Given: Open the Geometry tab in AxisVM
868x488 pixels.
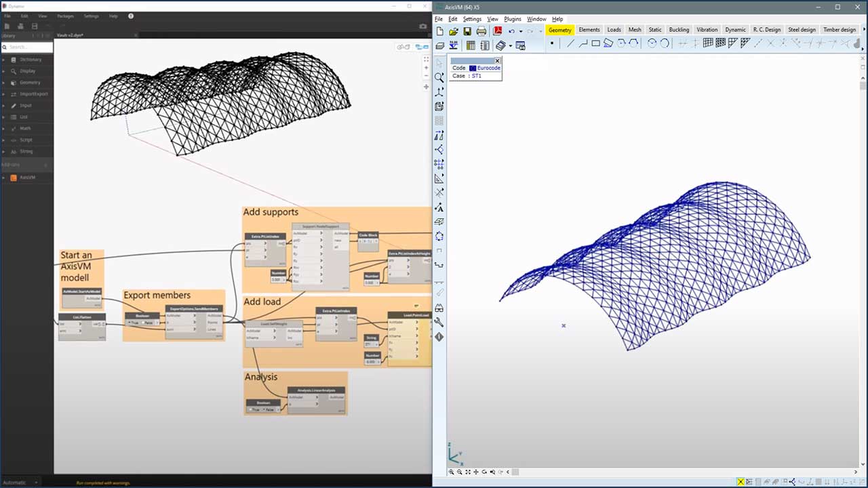Looking at the screenshot, I should [560, 30].
